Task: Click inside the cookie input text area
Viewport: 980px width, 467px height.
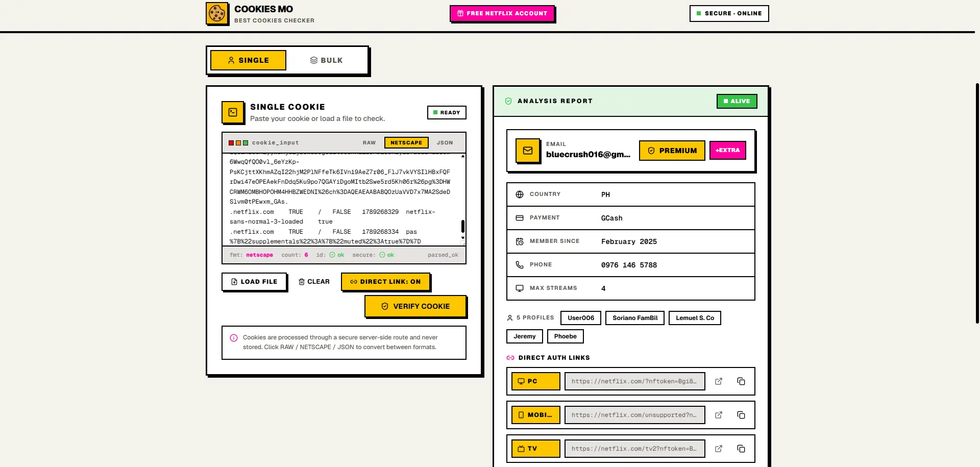Action: click(341, 200)
